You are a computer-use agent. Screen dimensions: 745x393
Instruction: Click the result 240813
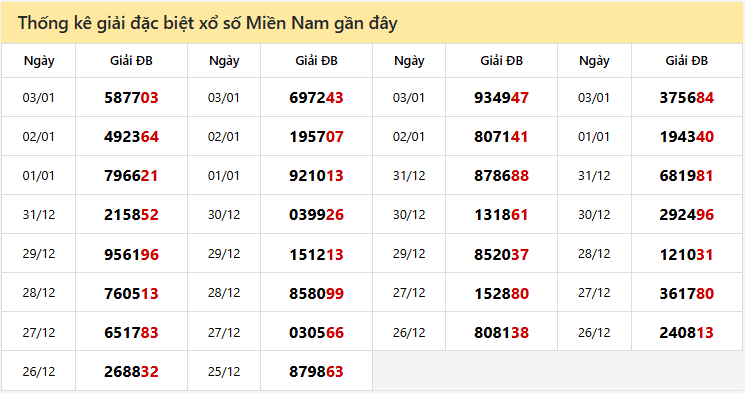[687, 333]
